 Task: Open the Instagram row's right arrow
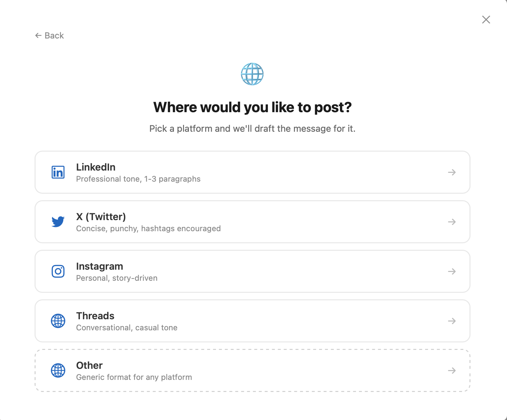(452, 271)
